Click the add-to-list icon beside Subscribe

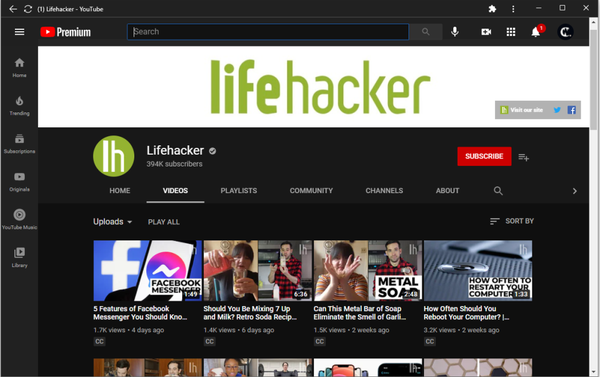click(x=523, y=157)
